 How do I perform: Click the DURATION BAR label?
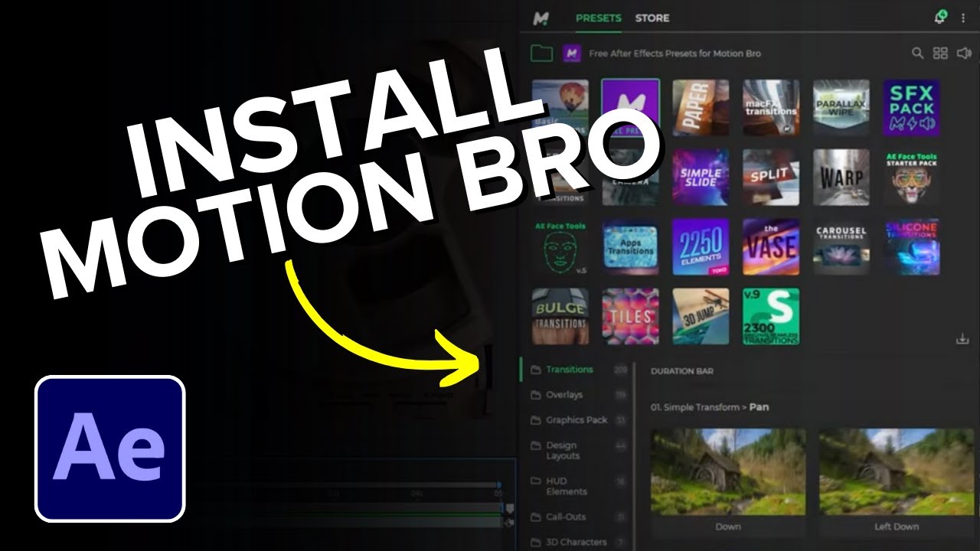click(682, 371)
